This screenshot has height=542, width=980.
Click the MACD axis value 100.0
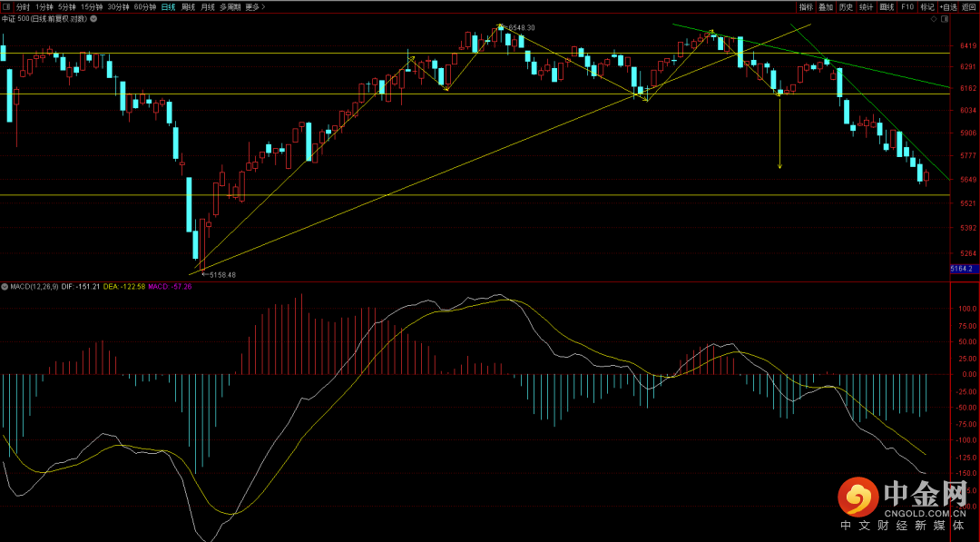967,309
